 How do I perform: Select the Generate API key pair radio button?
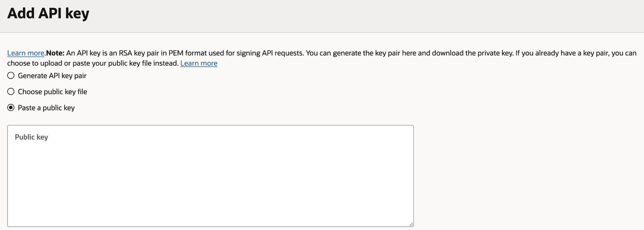click(x=11, y=76)
